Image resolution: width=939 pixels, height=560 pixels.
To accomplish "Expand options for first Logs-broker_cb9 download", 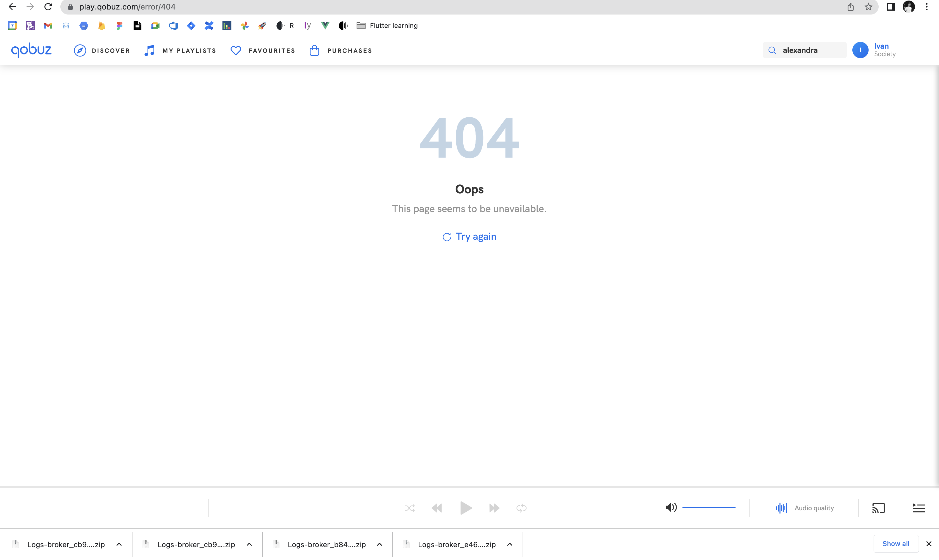I will click(x=119, y=544).
